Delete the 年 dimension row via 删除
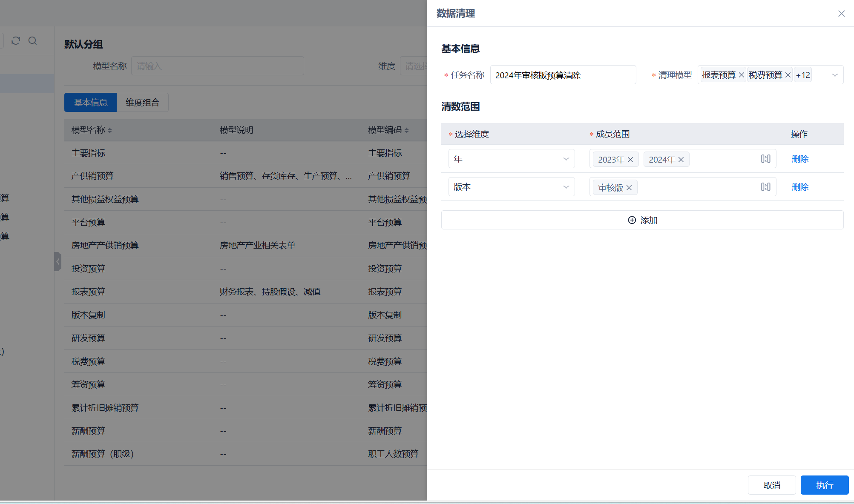Viewport: 854px width, 504px height. tap(799, 158)
